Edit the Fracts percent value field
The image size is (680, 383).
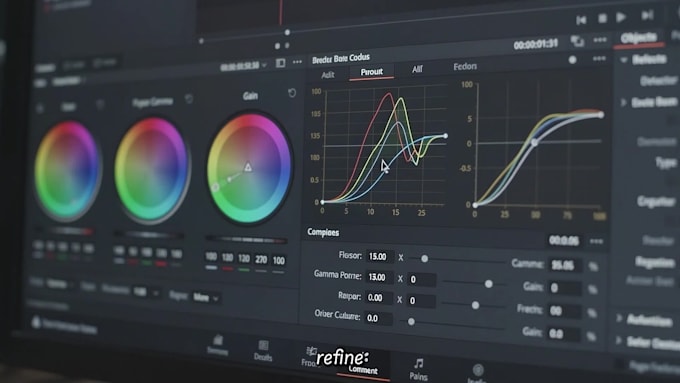(x=564, y=311)
